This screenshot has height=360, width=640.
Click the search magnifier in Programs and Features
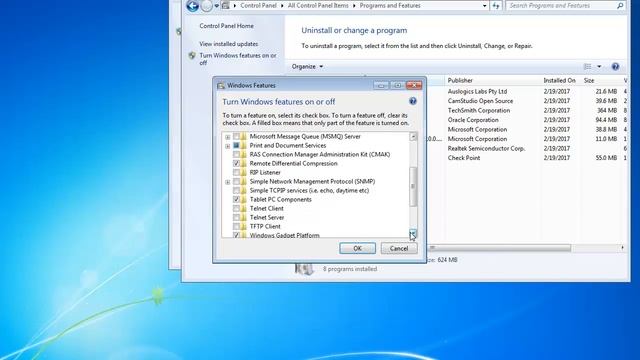click(x=620, y=6)
